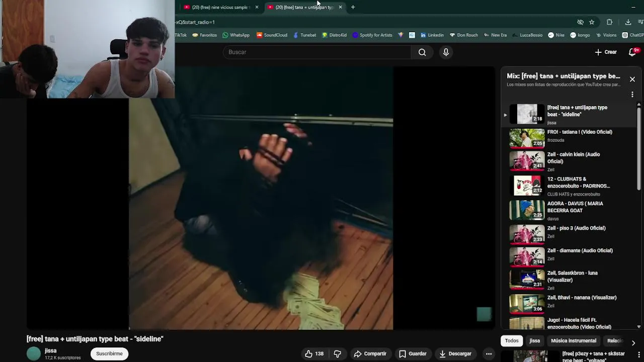
Task: Open the Linkedin bookmark
Action: [x=432, y=35]
